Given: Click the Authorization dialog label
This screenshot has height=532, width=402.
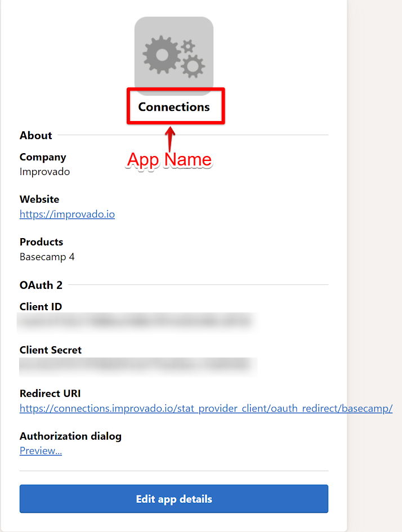Looking at the screenshot, I should [x=70, y=436].
